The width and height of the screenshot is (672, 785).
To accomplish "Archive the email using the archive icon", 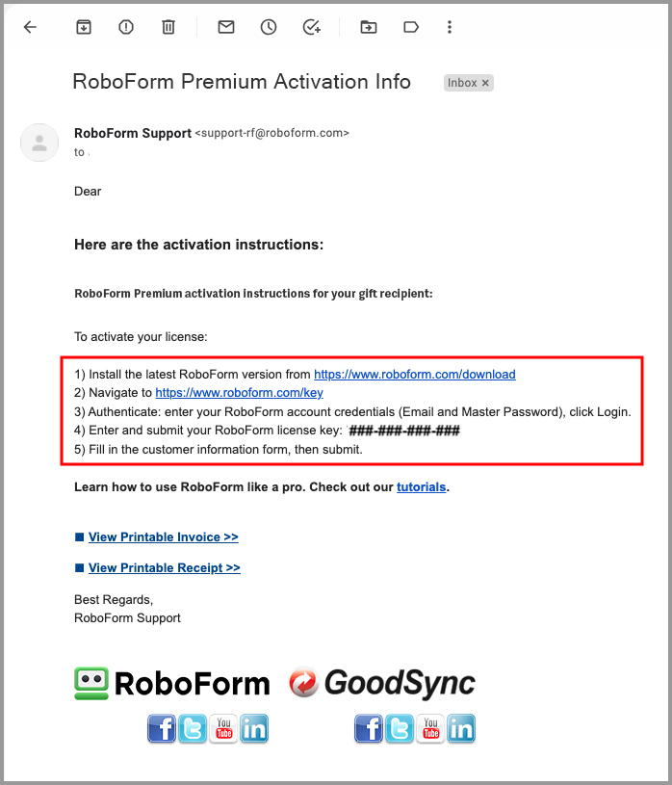I will [84, 27].
